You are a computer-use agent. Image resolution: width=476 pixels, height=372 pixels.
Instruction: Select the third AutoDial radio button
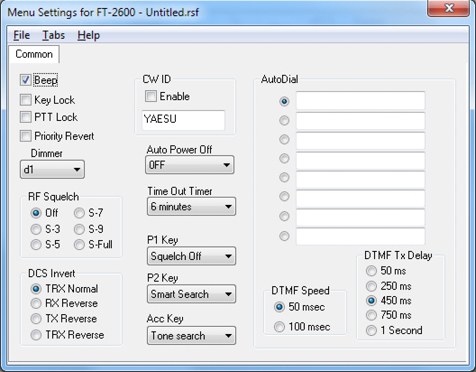[x=284, y=139]
